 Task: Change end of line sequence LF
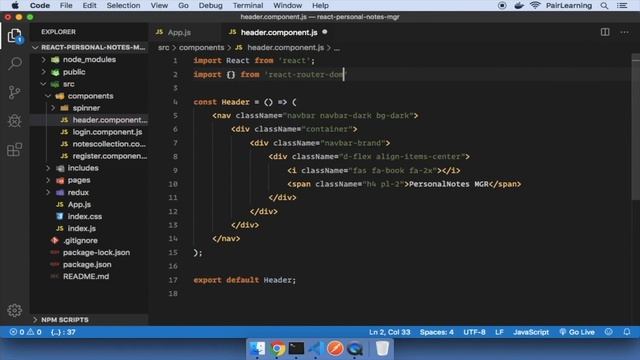[499, 332]
